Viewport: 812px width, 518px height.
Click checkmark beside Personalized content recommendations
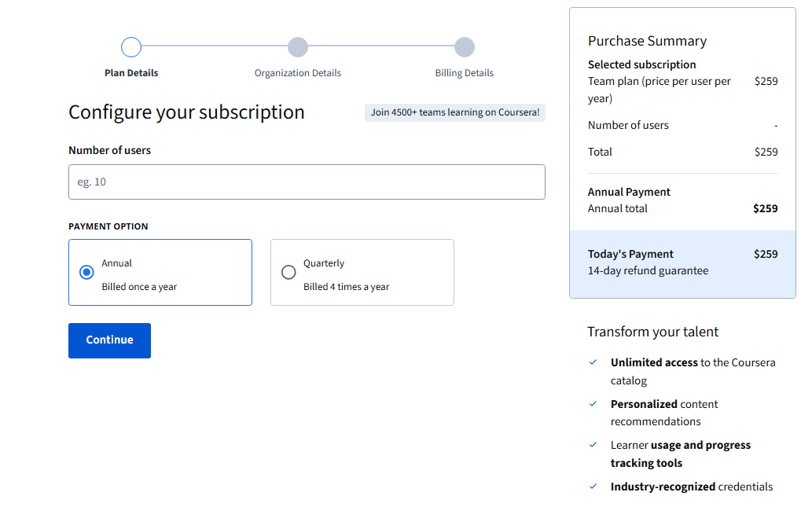click(593, 404)
